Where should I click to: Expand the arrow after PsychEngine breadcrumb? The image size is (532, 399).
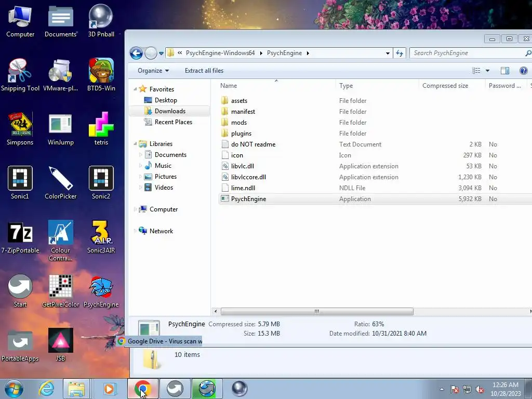[308, 54]
